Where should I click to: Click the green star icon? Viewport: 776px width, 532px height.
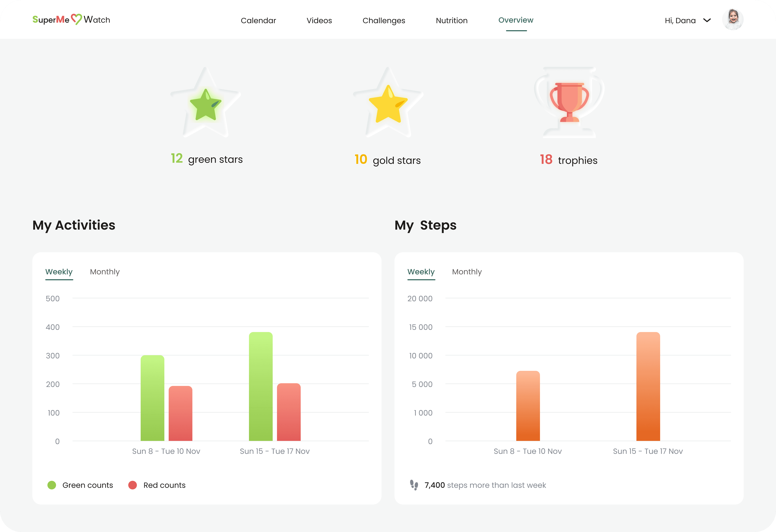(205, 105)
